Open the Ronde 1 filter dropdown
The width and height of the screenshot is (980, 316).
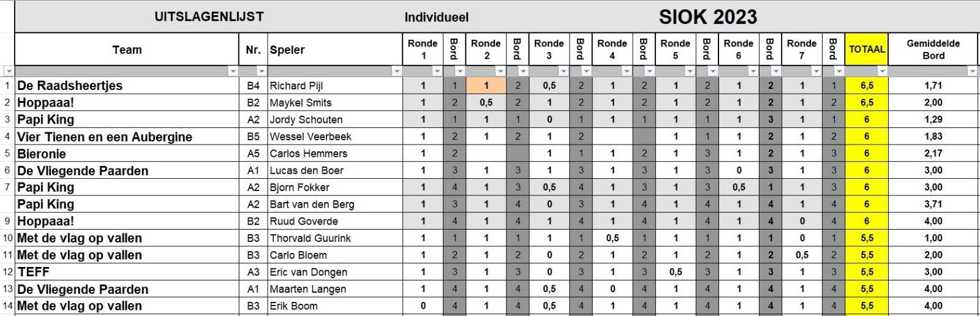437,72
